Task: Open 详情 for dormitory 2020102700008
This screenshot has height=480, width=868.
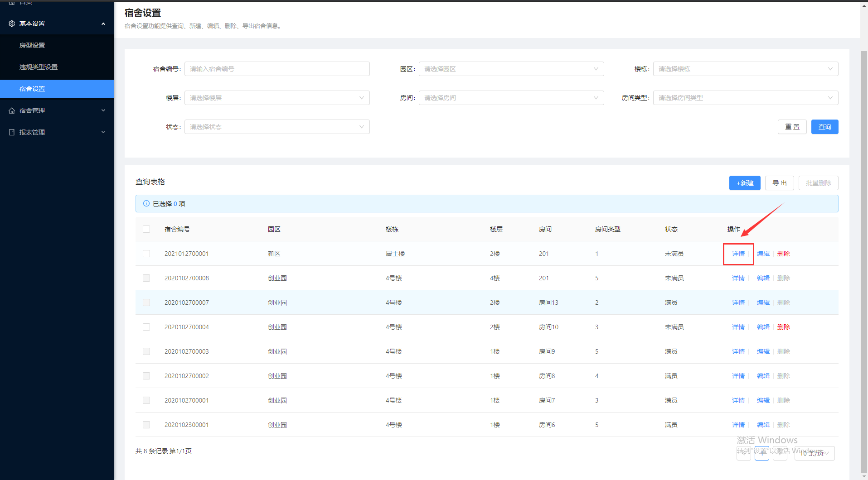Action: 738,278
